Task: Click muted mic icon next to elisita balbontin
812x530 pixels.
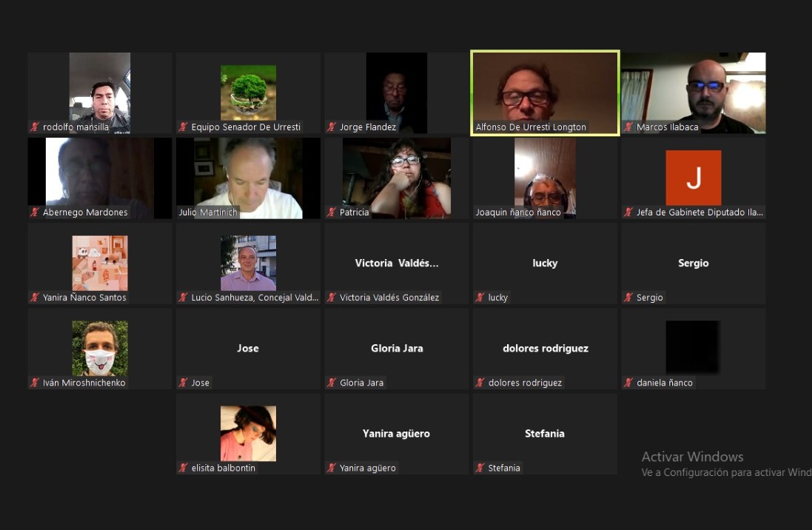Action: click(183, 468)
